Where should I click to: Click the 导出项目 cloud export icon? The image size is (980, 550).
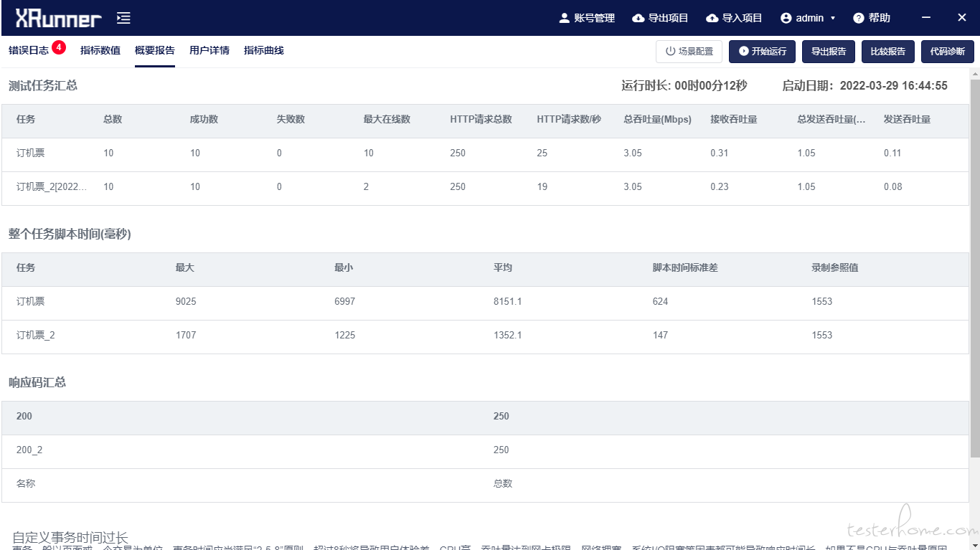coord(638,18)
